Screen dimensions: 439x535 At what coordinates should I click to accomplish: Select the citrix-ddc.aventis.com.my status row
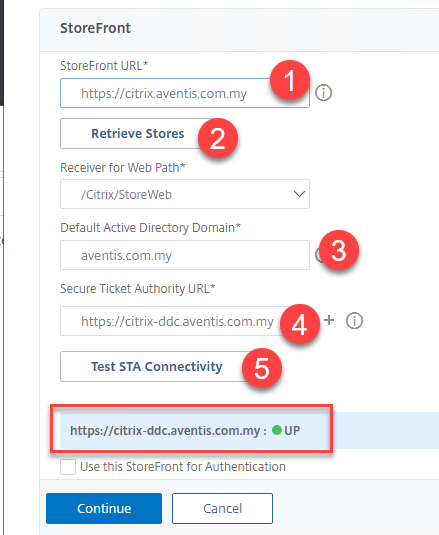pos(249,430)
